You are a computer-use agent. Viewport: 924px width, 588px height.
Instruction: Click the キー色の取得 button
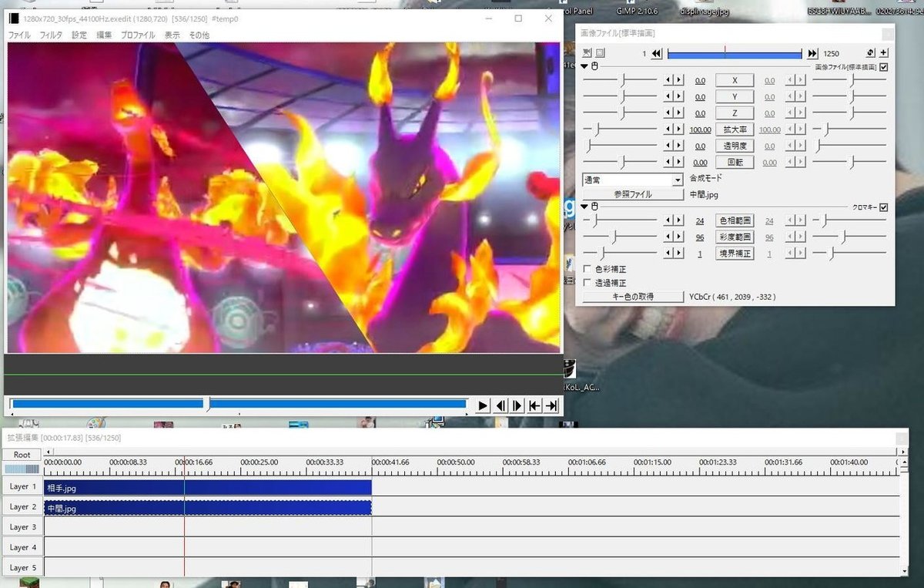[633, 296]
